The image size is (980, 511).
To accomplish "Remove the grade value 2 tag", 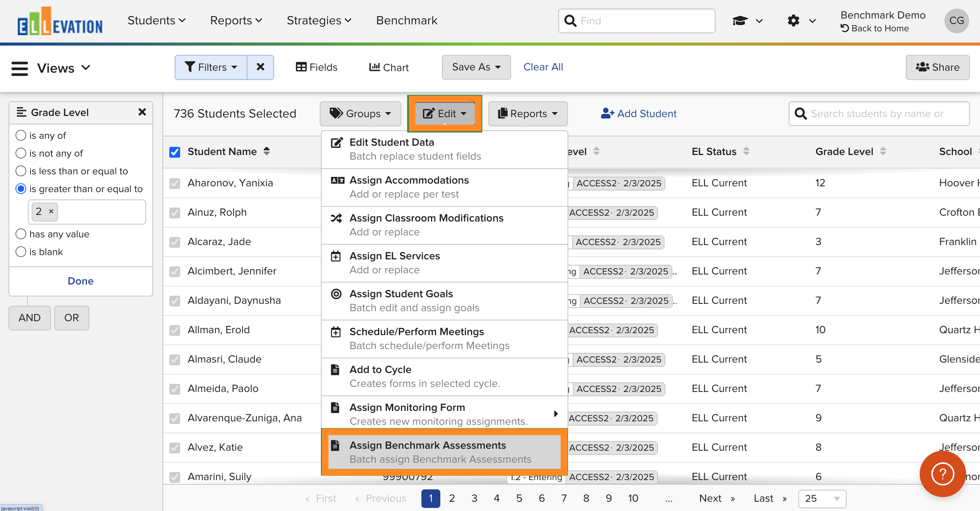I will [x=51, y=211].
